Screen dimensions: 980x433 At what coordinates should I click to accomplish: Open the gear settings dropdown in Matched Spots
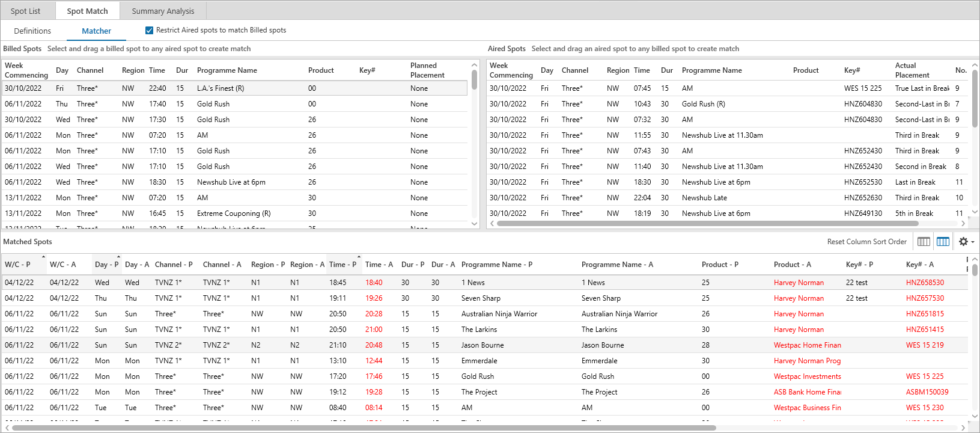point(966,242)
